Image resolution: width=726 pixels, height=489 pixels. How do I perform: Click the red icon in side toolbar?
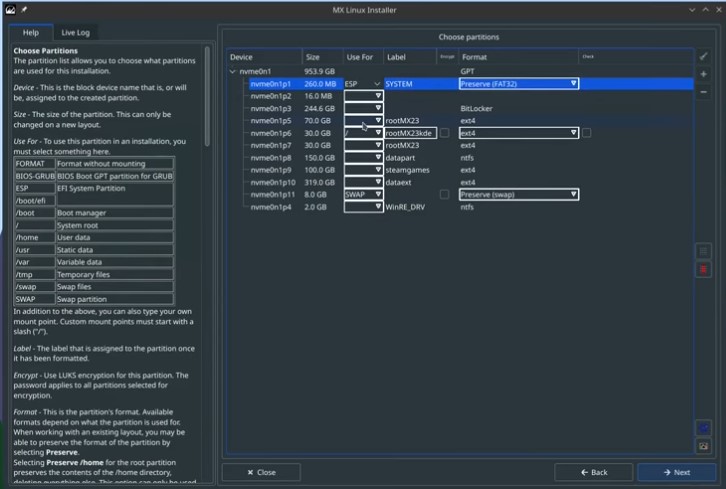(x=703, y=270)
